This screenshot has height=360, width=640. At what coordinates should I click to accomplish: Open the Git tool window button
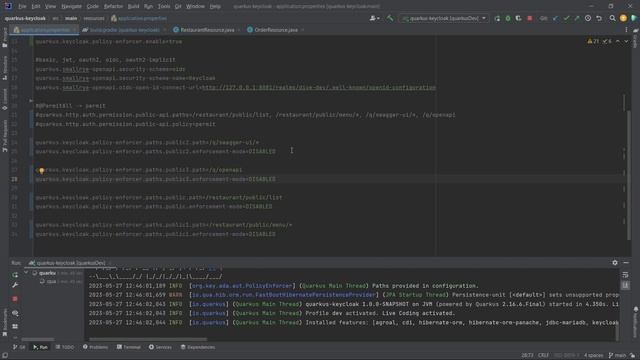[x=19, y=347]
